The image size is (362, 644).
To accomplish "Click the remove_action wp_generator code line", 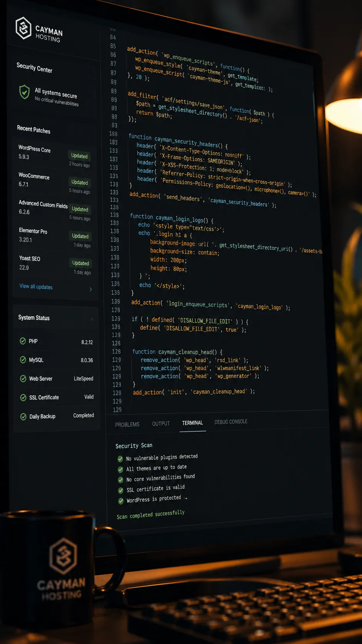I will pyautogui.click(x=200, y=376).
